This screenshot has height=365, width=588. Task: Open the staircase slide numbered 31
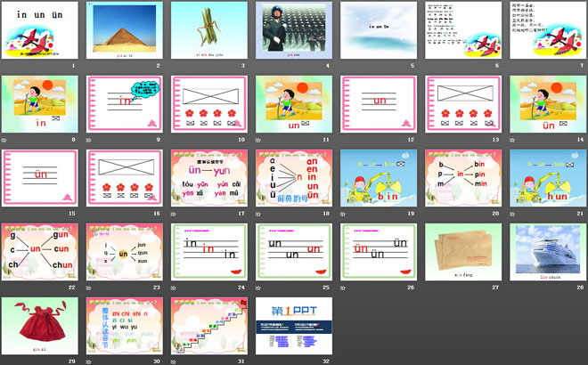209,326
